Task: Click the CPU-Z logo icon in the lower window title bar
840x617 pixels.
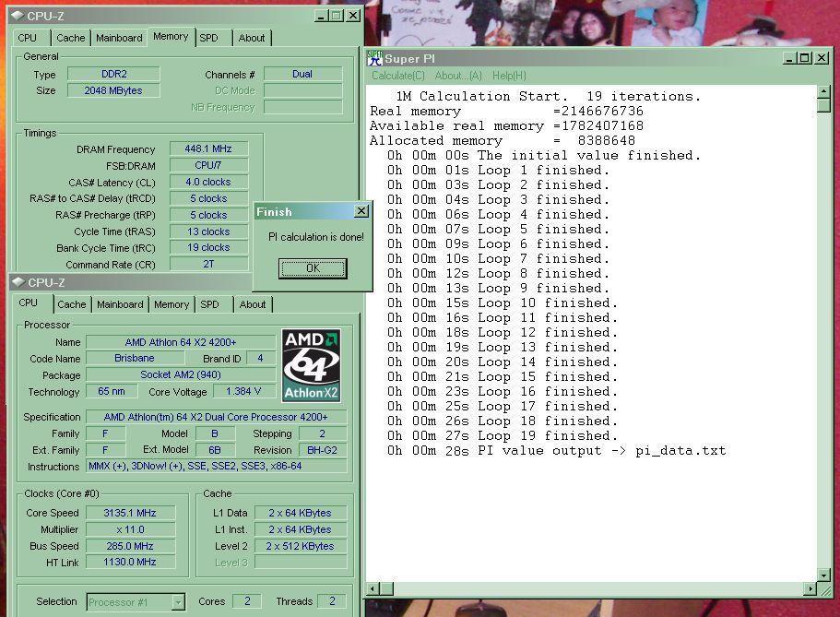Action: tap(18, 282)
